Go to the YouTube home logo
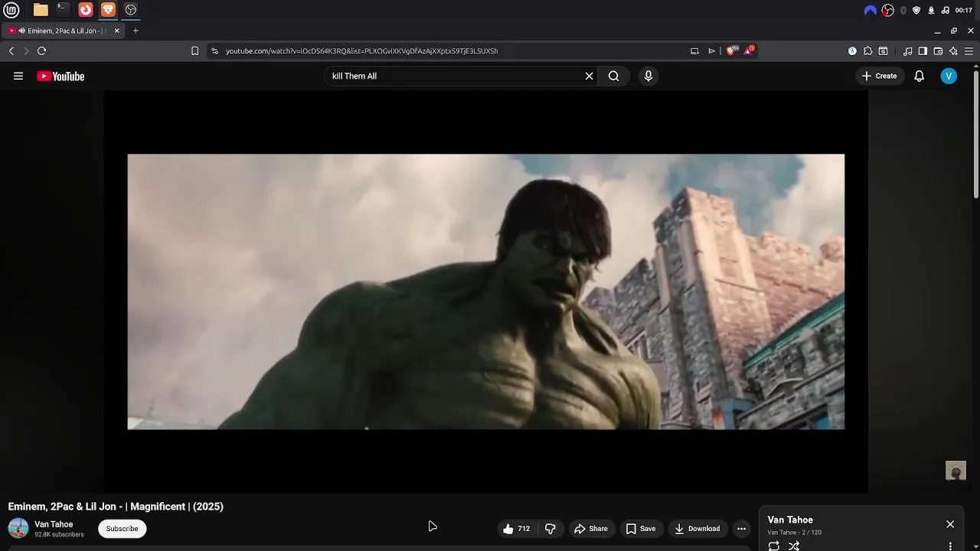The width and height of the screenshot is (980, 551). pyautogui.click(x=60, y=76)
